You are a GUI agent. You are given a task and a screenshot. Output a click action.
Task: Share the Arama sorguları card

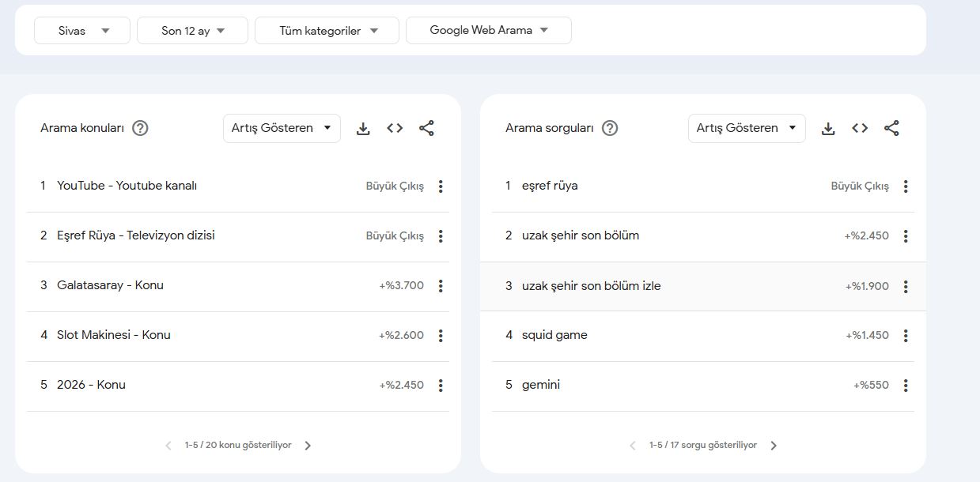pos(891,128)
